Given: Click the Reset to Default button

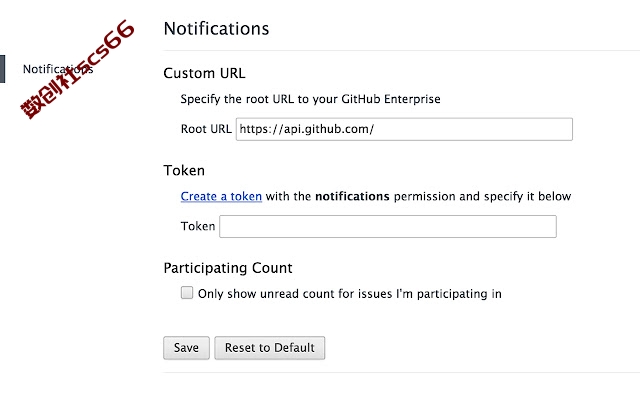Looking at the screenshot, I should click(270, 348).
